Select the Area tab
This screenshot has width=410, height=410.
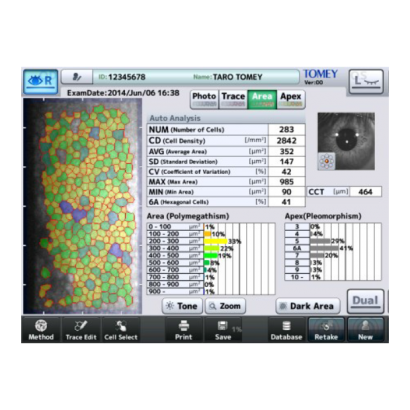point(262,99)
